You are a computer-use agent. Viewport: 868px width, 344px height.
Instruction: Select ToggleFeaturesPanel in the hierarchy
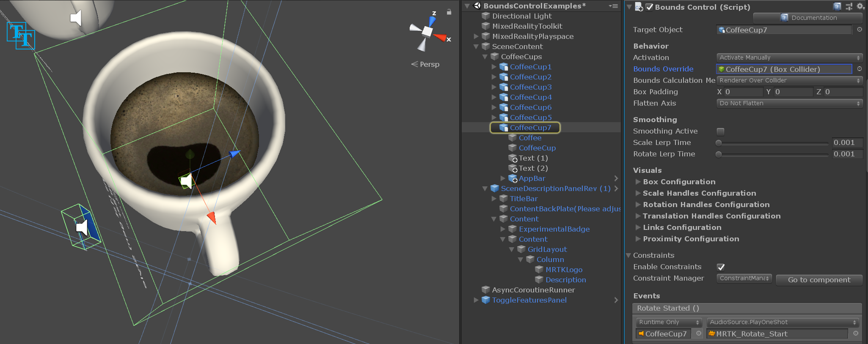click(529, 300)
